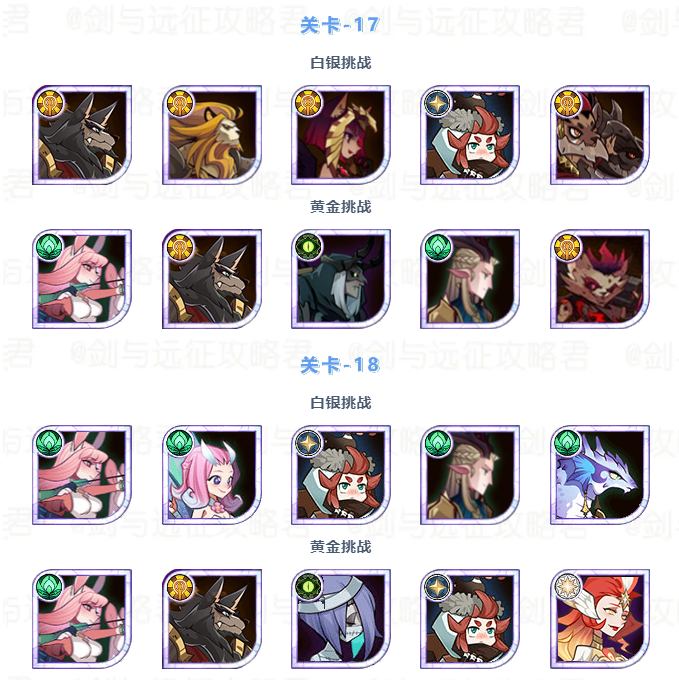
Task: Click the red-hooded cat-eared hero portrait
Action: click(x=341, y=135)
